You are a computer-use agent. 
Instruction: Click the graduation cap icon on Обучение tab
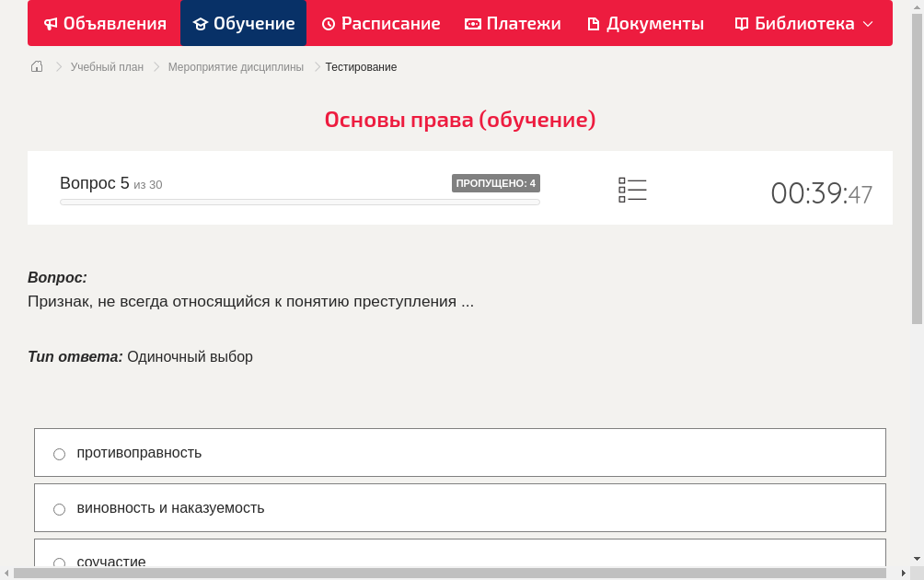pos(201,23)
